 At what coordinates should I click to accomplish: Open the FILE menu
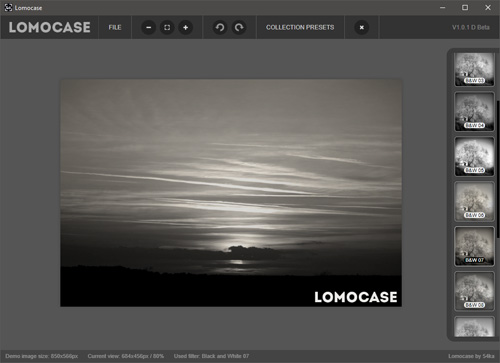point(115,27)
